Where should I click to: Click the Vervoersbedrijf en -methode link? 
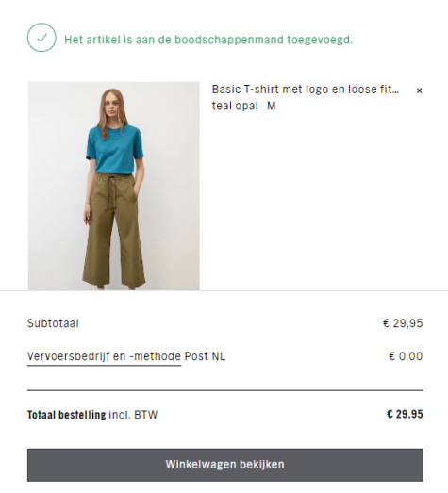(104, 356)
